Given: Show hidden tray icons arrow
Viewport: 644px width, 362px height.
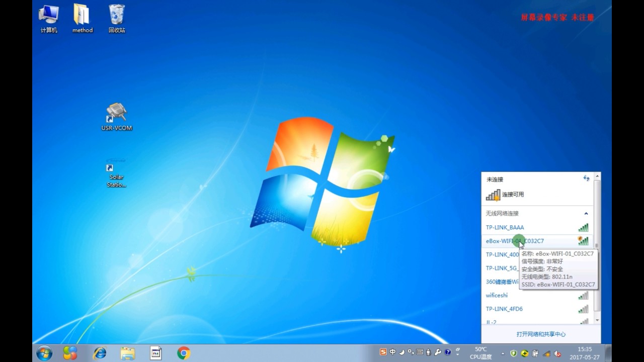Looking at the screenshot, I should pyautogui.click(x=502, y=353).
